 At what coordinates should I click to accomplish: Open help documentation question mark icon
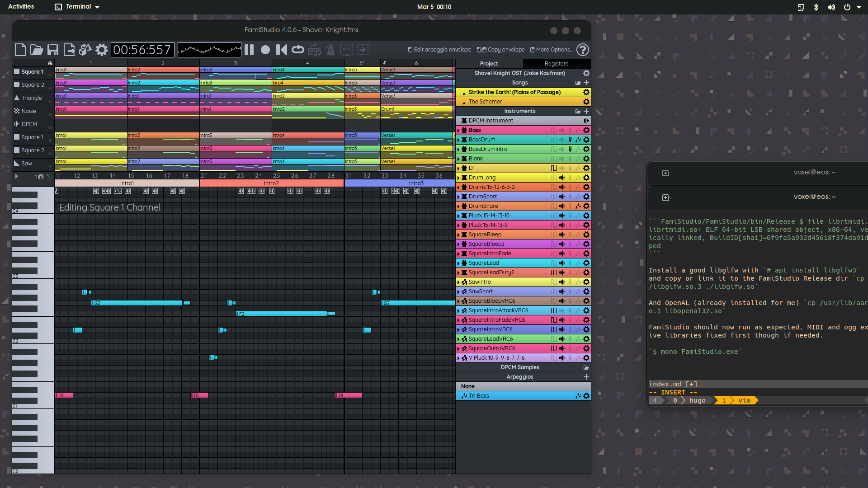click(x=583, y=50)
